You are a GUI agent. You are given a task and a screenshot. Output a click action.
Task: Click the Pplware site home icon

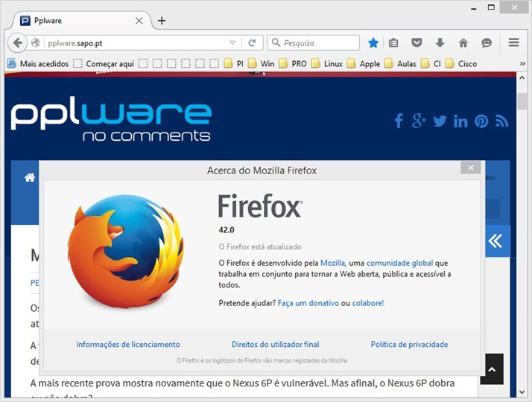tap(30, 177)
